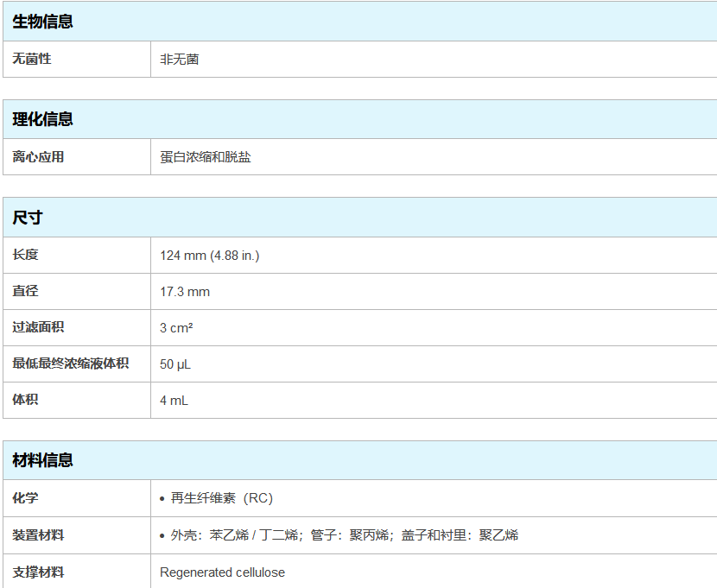The height and width of the screenshot is (588, 717).
Task: Click the Regenerated cellulose value
Action: (x=222, y=572)
